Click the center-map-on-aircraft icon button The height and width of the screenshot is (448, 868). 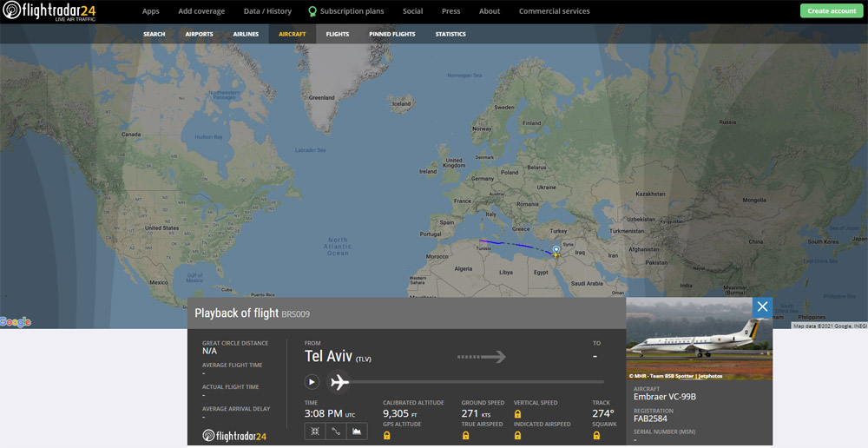315,432
